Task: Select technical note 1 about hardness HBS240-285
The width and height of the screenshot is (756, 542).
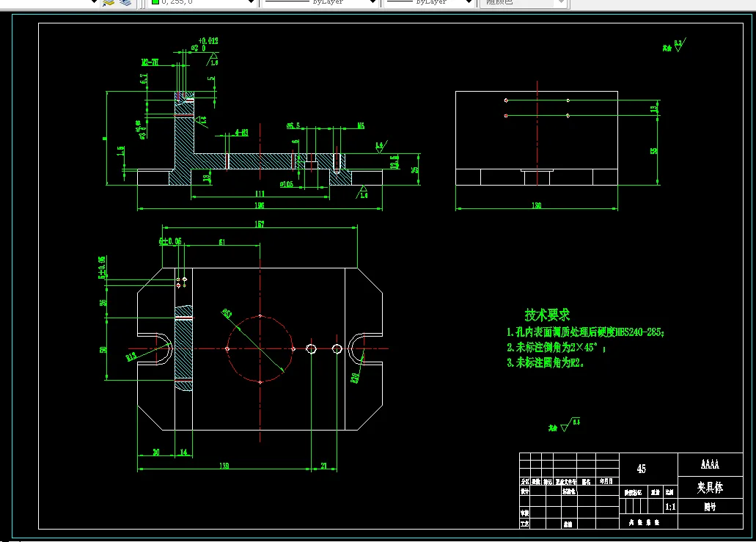Action: point(585,332)
